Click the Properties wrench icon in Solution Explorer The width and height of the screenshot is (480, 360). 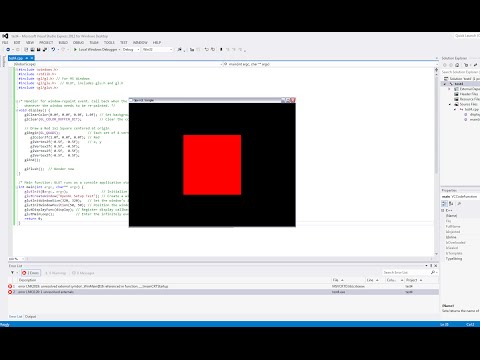pyautogui.click(x=475, y=65)
